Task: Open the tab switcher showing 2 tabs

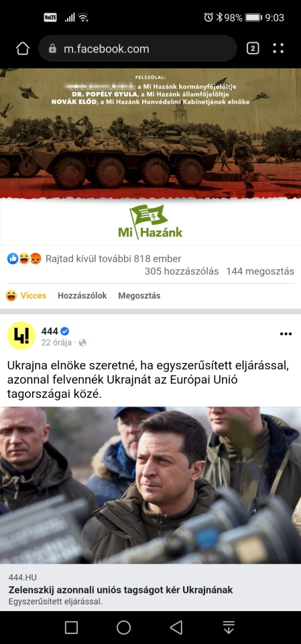Action: [x=253, y=48]
